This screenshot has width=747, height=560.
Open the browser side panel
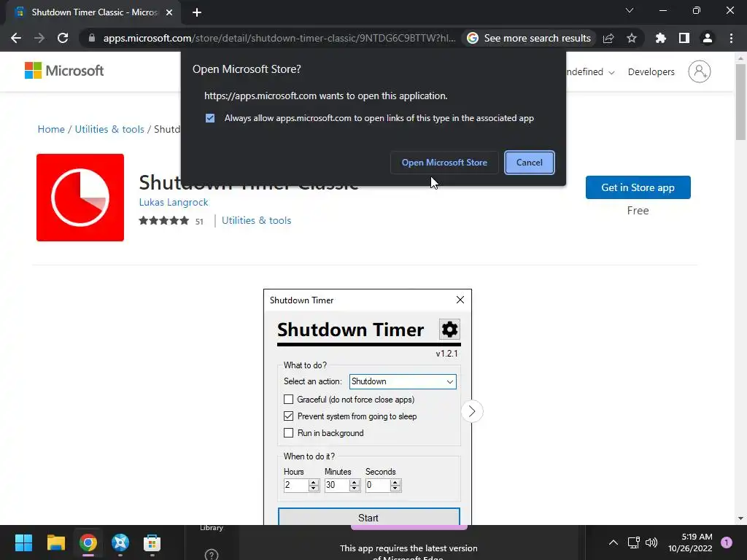[x=684, y=38]
